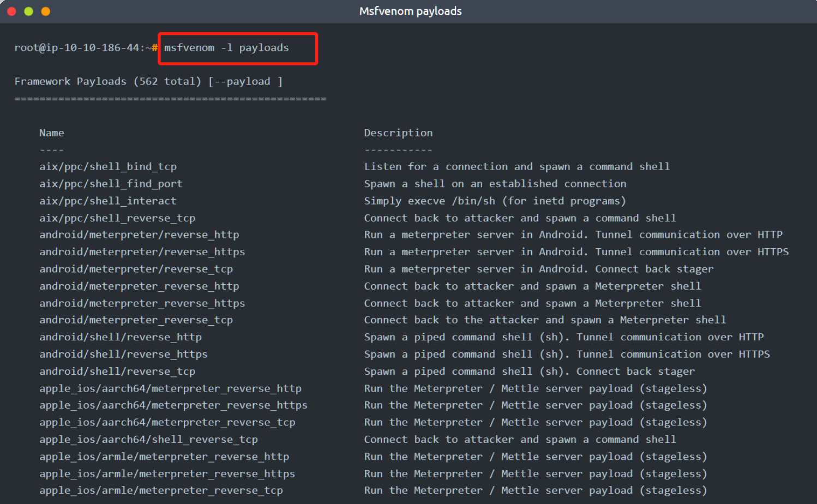The image size is (817, 504).
Task: Click the description beside apple_ios/armle/meterpreter_reverse_https
Action: pos(536,474)
